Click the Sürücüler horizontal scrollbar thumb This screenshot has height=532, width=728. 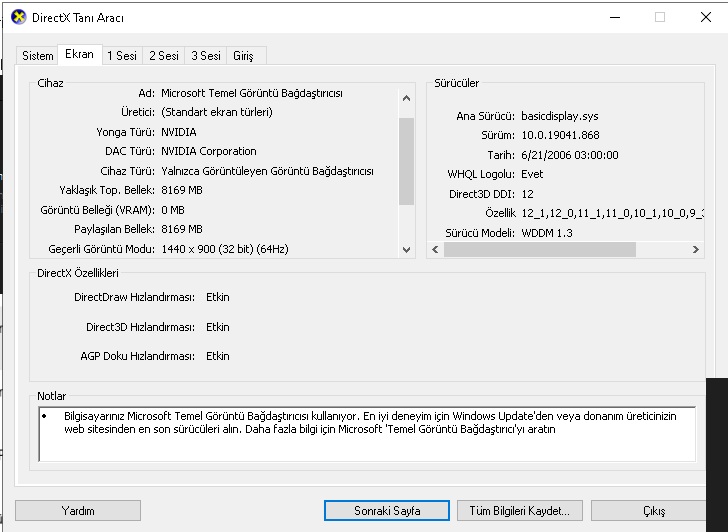click(x=540, y=250)
